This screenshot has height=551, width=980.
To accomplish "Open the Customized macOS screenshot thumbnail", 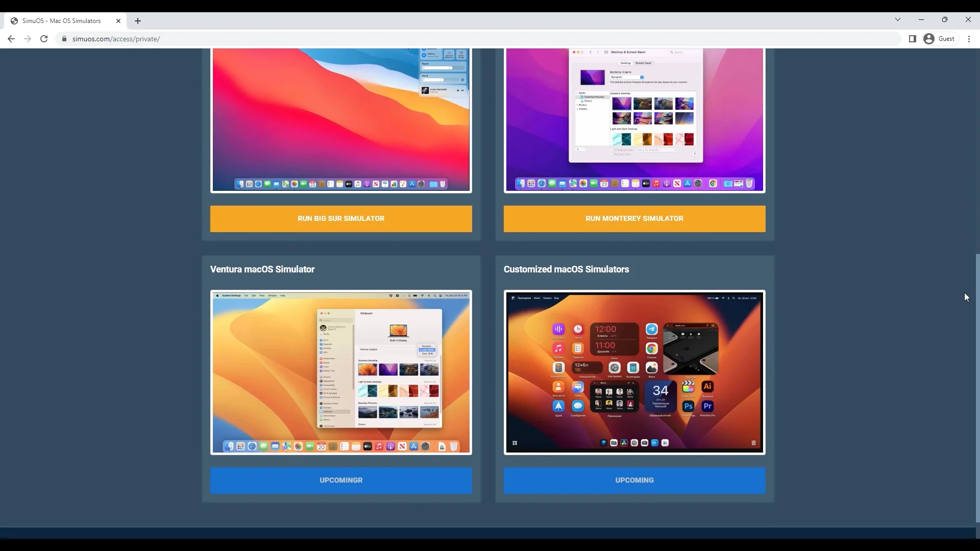I will tap(634, 372).
